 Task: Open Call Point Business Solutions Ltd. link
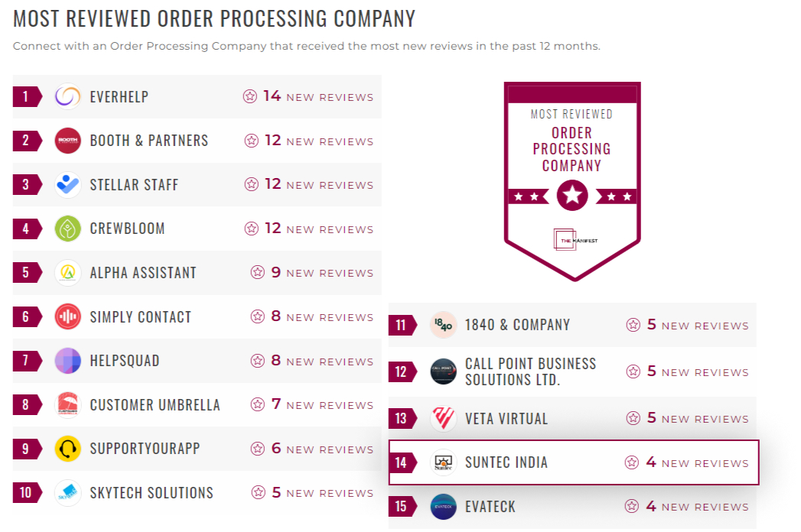[x=530, y=371]
